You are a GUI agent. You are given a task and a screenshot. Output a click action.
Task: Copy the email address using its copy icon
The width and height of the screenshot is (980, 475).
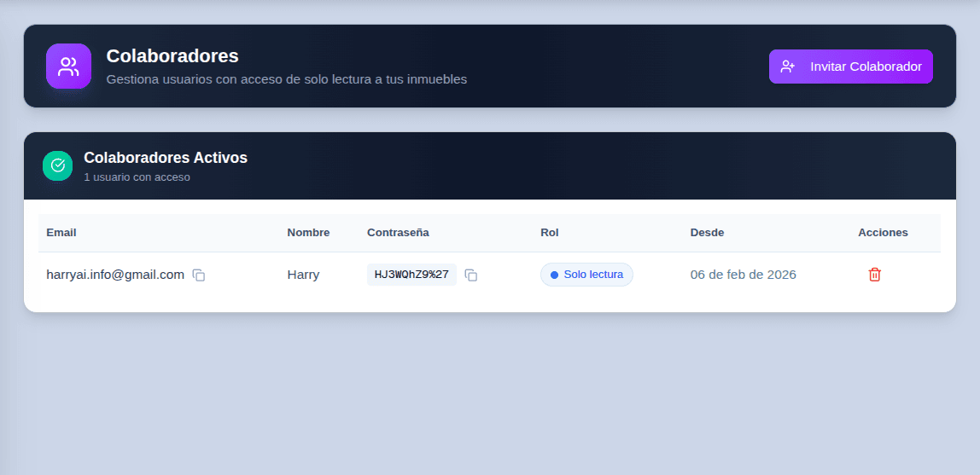(x=199, y=275)
